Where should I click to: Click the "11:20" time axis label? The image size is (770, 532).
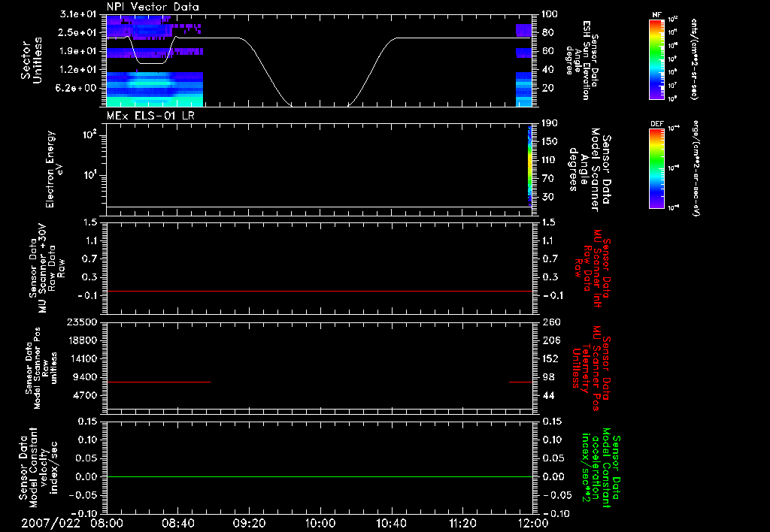[x=462, y=523]
